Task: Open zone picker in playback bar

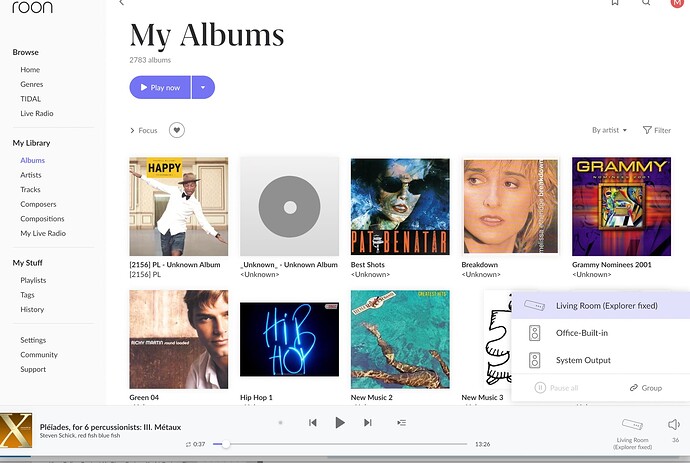Action: point(632,434)
